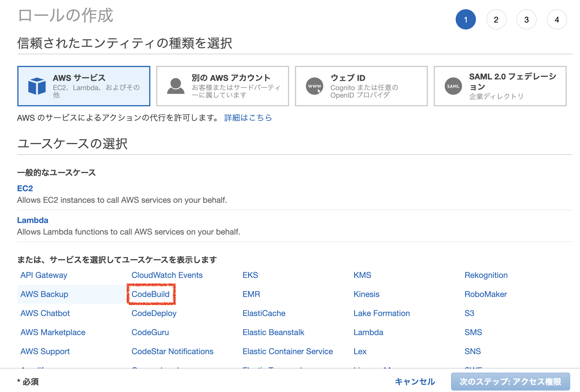Choose the Lambda common use case

tap(33, 220)
